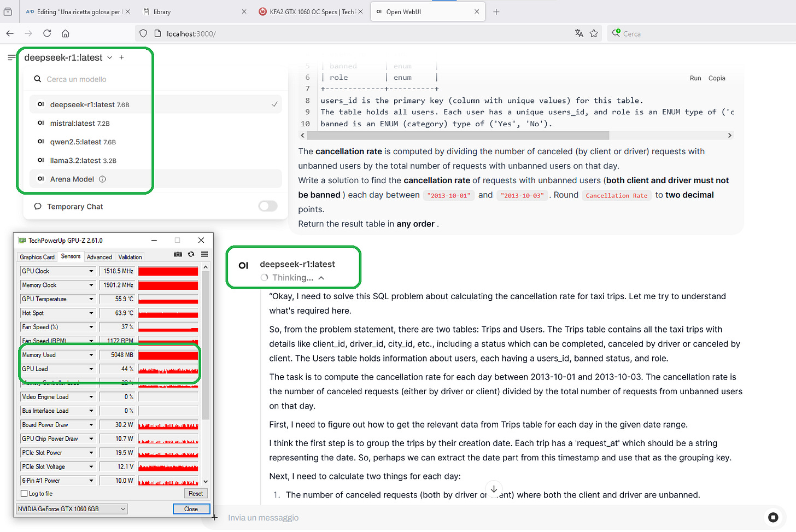Open deepseek-r1:latest model selector dropdown
796x532 pixels.
pos(68,57)
